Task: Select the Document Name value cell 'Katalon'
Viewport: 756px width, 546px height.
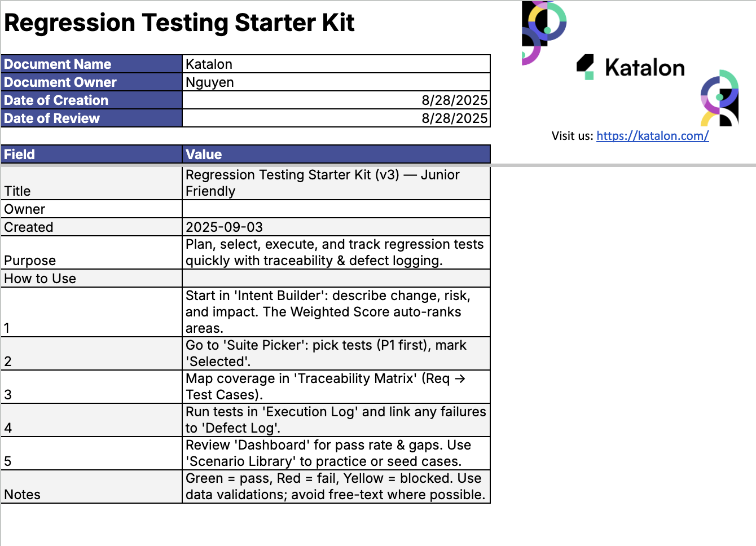Action: pos(336,64)
